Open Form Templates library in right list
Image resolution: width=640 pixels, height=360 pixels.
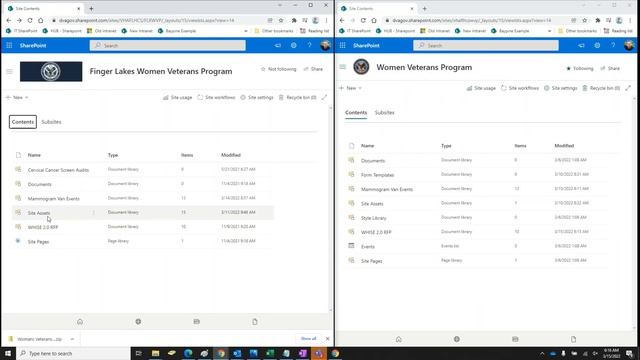[x=378, y=175]
